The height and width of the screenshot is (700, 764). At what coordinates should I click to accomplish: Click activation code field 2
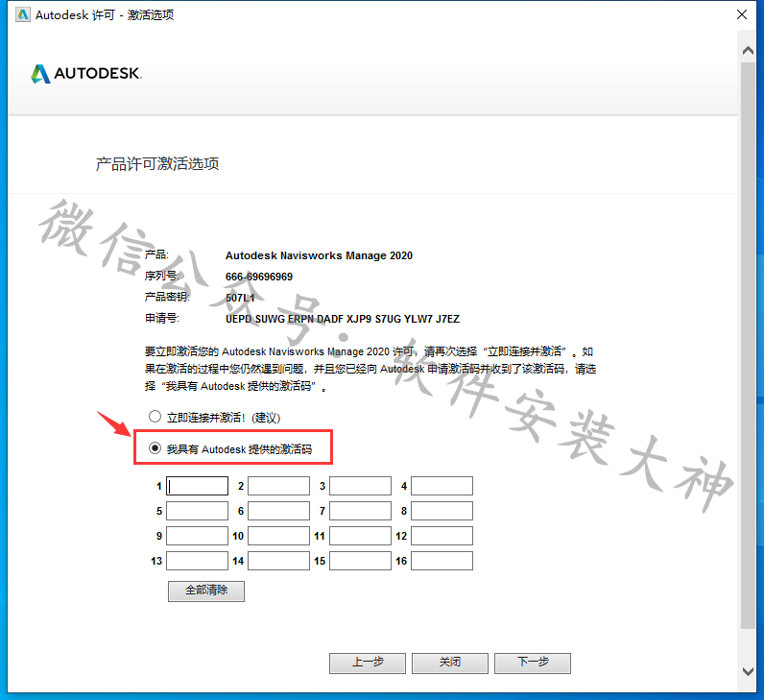(278, 486)
